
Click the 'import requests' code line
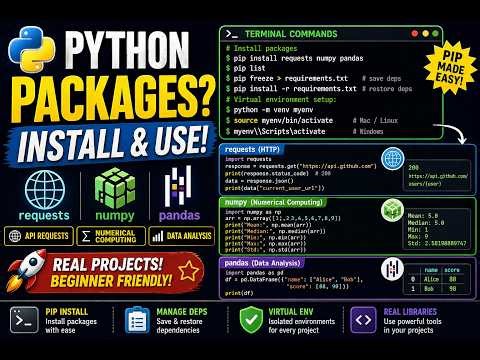click(248, 159)
